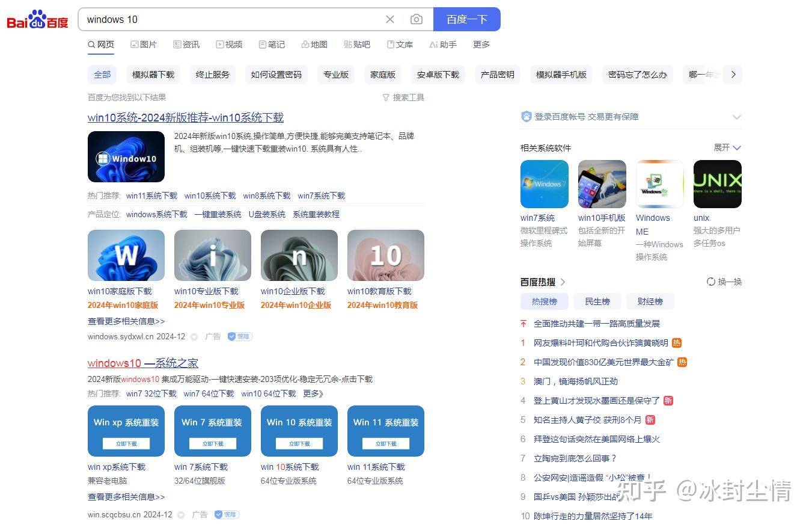Viewport: 812px width, 524px height.
Task: Open win10系统-2024新版推荐 result title
Action: point(186,117)
